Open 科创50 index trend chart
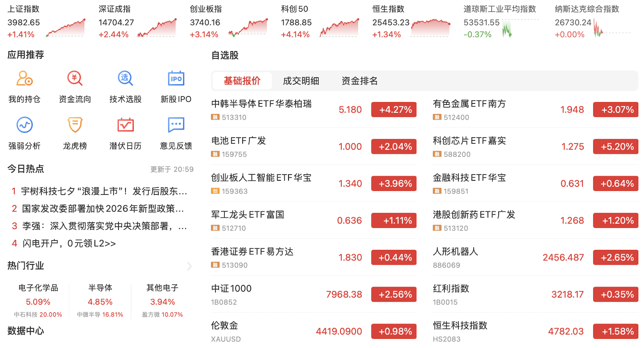Image resolution: width=644 pixels, height=348 pixels. point(339,28)
